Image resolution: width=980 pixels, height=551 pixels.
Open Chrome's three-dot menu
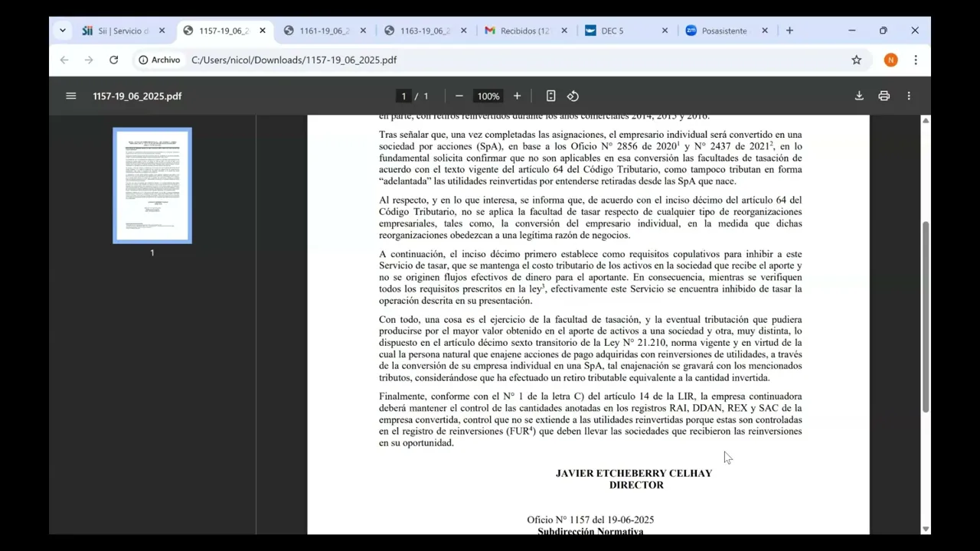point(916,60)
